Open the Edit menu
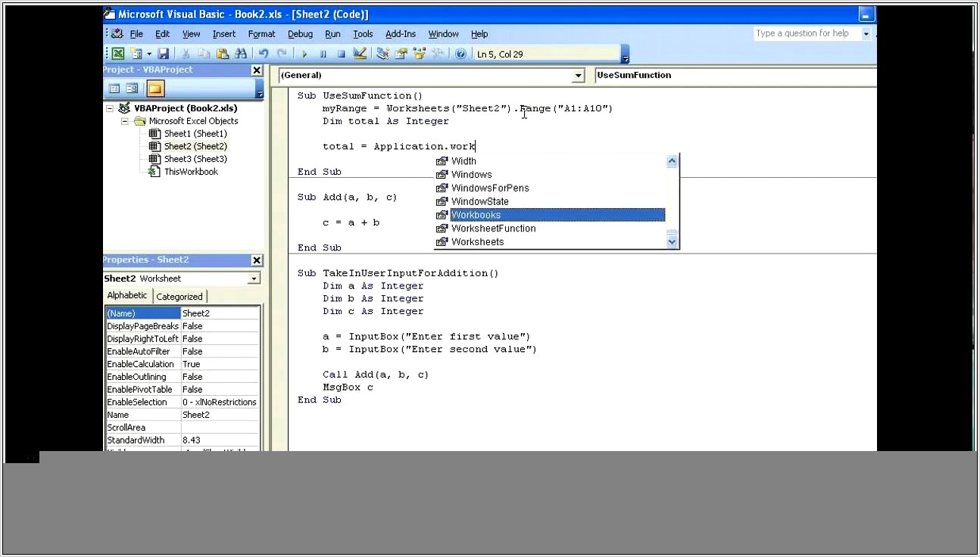 (163, 34)
